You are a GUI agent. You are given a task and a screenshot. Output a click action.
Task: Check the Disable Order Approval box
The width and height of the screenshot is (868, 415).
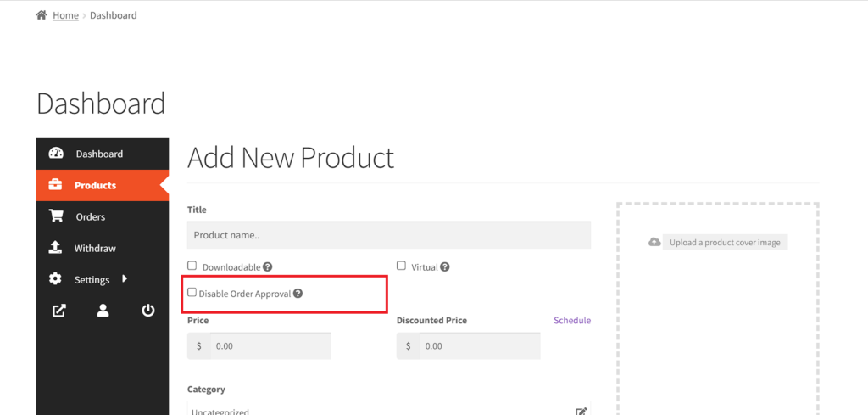(x=192, y=292)
